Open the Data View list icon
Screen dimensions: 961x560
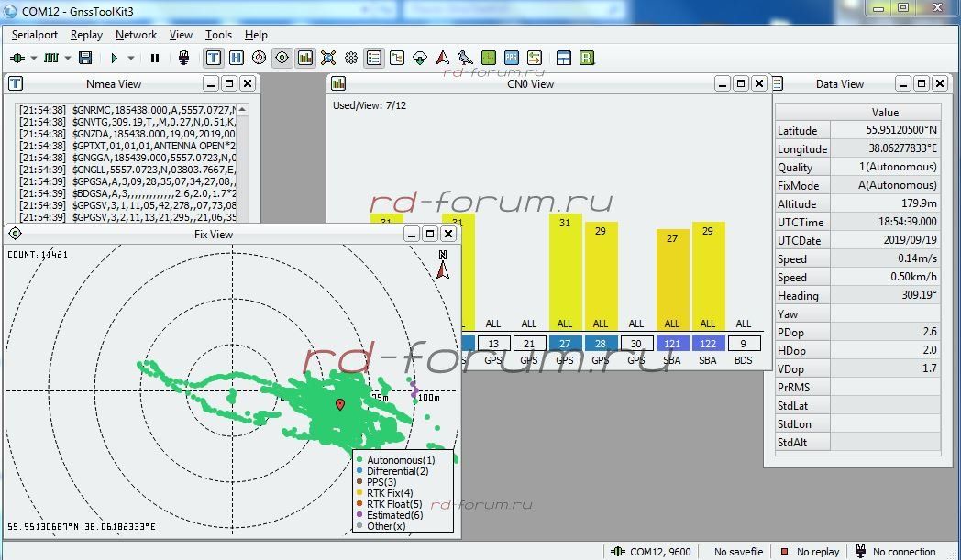374,58
